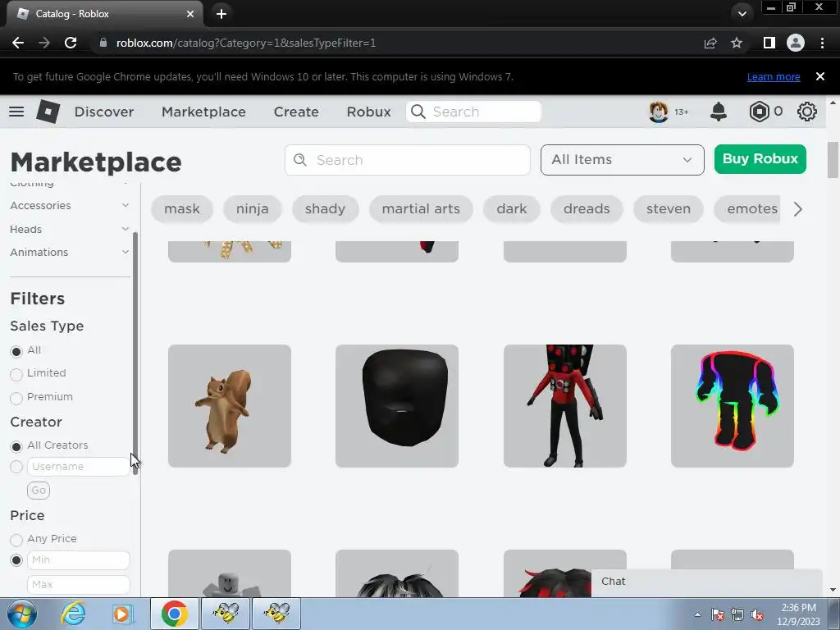Filter by the dark chip
The image size is (840, 630).
[512, 208]
